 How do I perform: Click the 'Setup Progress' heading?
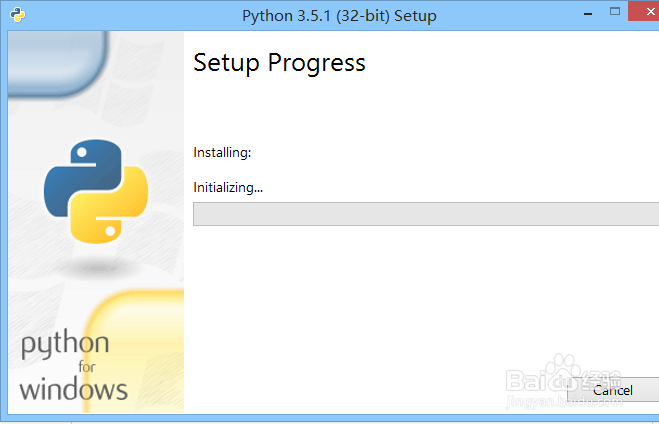[x=279, y=63]
